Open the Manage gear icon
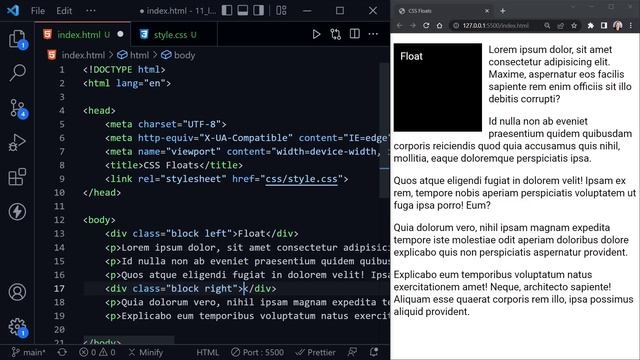 pyautogui.click(x=17, y=327)
